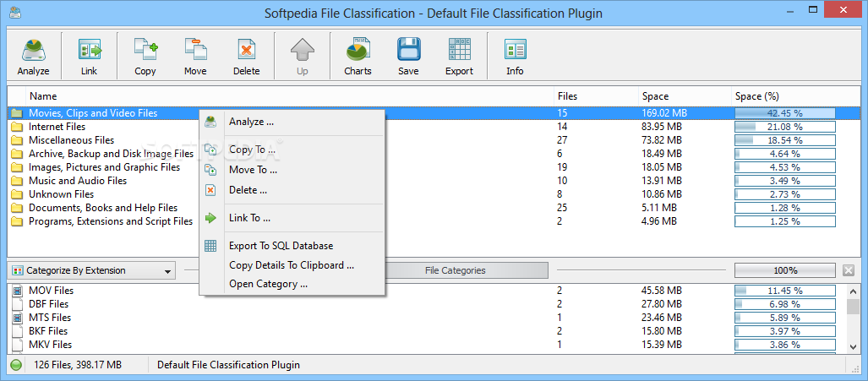Click Default File Classification Plugin status text

(229, 365)
